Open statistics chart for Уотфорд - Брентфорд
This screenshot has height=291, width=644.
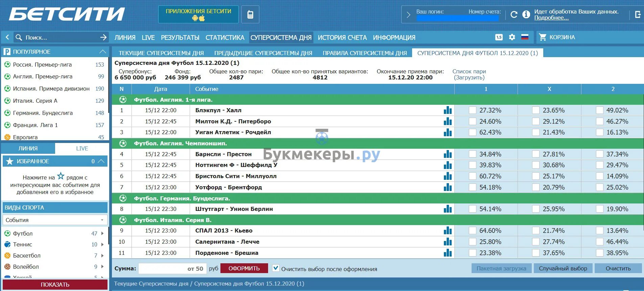coord(448,187)
